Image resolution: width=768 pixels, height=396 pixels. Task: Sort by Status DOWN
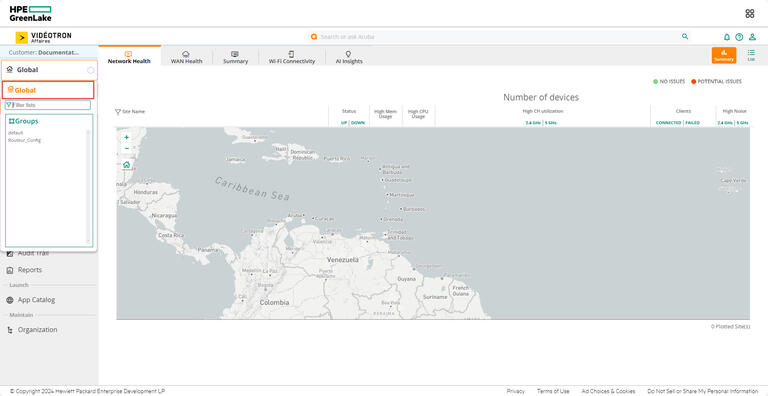click(x=358, y=123)
